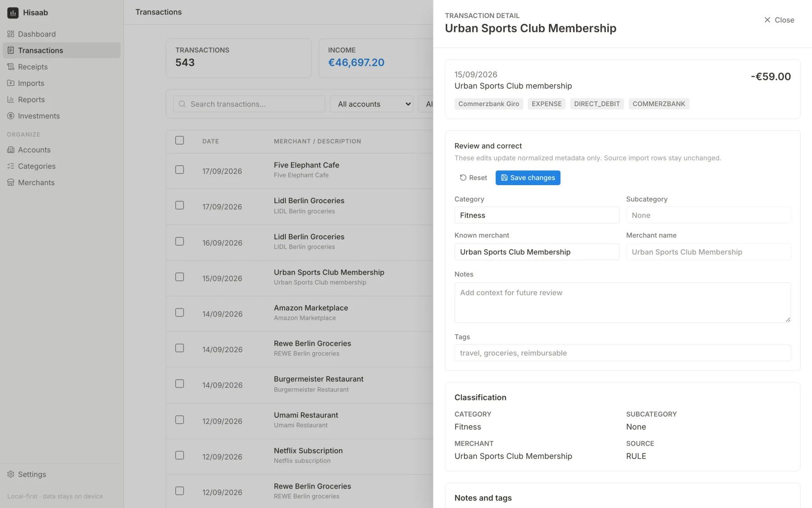This screenshot has width=812, height=508.
Task: Check the Netflix Subscription row checkbox
Action: coord(180,455)
